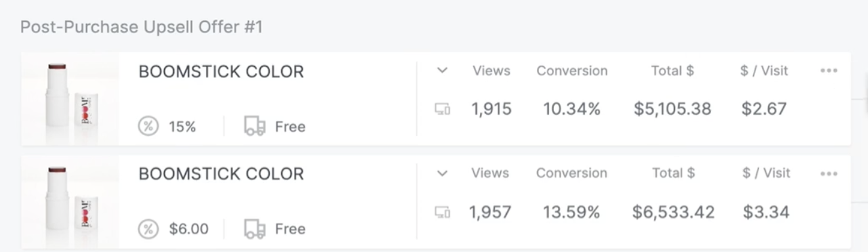This screenshot has width=868, height=252.
Task: Click the BOOMSTICK COLOR title with 15% discount
Action: (x=221, y=72)
